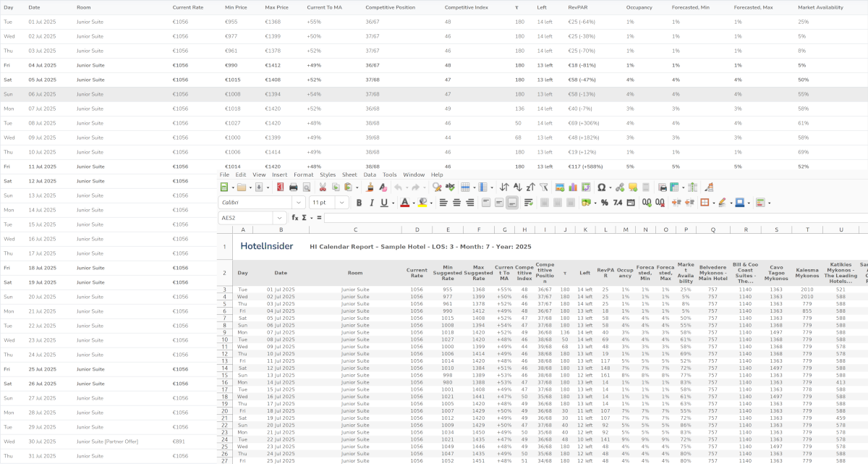Open the background color dropdown arrow
Viewport: 868px width, 464px height.
pos(430,203)
